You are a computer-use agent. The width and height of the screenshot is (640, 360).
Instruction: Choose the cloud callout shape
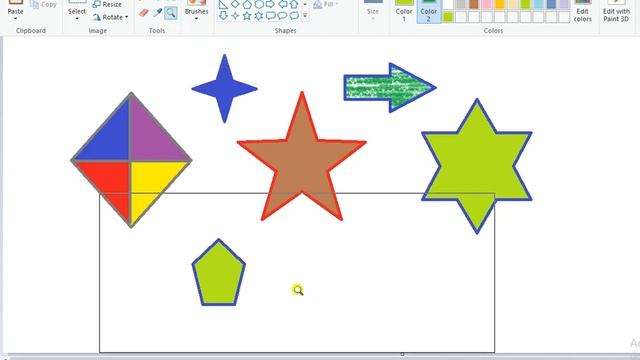[x=294, y=16]
